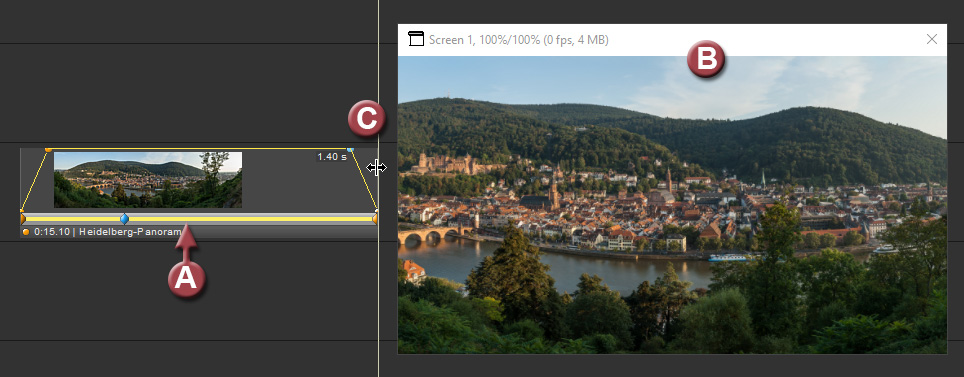Click the preview window icon beside Screen 1

point(416,40)
